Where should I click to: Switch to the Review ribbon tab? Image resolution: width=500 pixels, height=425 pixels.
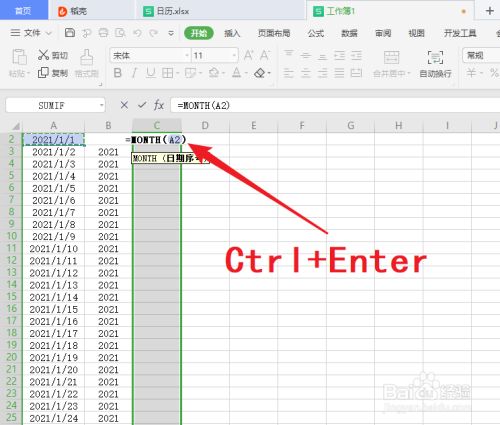[x=383, y=33]
